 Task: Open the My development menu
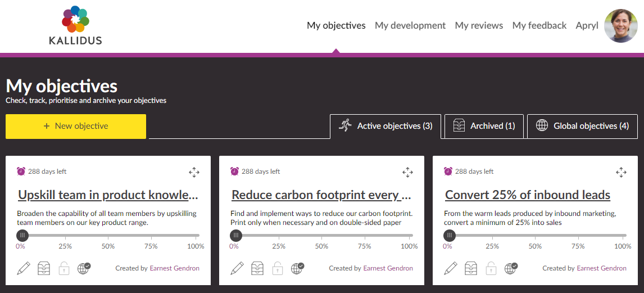(410, 25)
